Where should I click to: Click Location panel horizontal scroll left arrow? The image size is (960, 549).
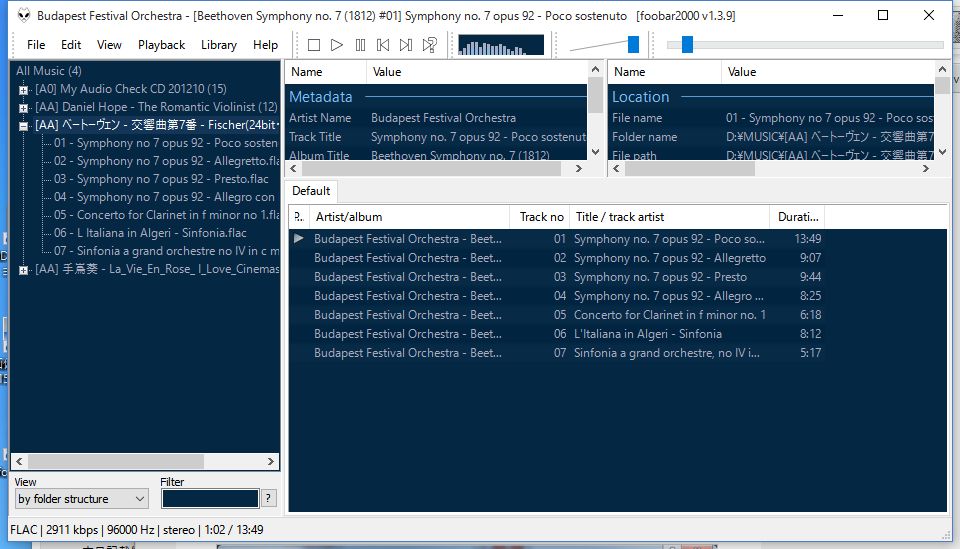(x=616, y=168)
